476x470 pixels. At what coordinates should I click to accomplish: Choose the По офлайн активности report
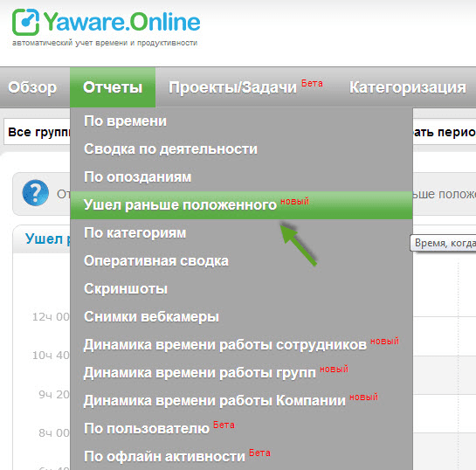pyautogui.click(x=241, y=456)
